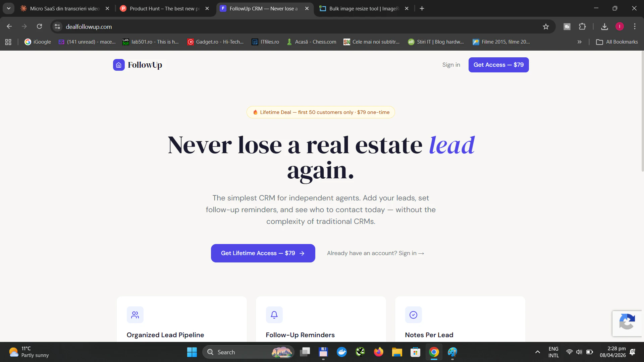Show hidden system tray icons
Viewport: 644px width, 362px height.
coord(538,352)
